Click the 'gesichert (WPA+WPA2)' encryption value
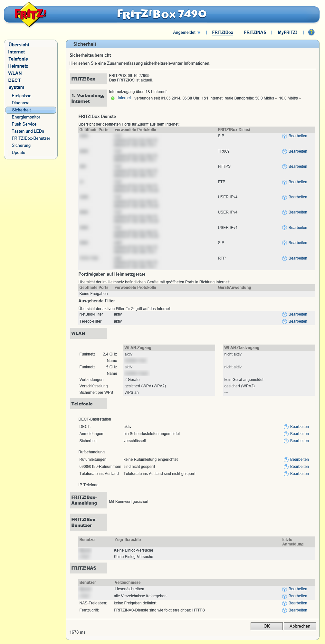Viewport: 325px width, 644px height. tap(145, 386)
